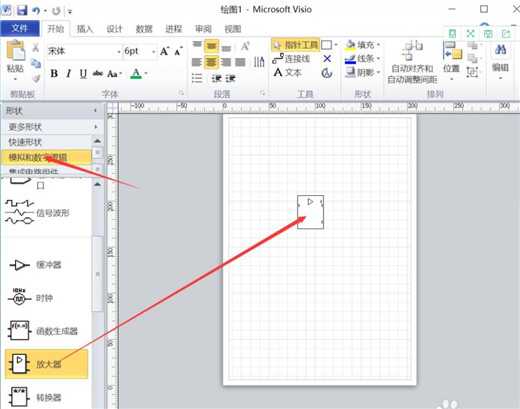Image resolution: width=520 pixels, height=409 pixels.
Task: Select the 模拟和数字逻辑 stencil title
Action: click(46, 157)
